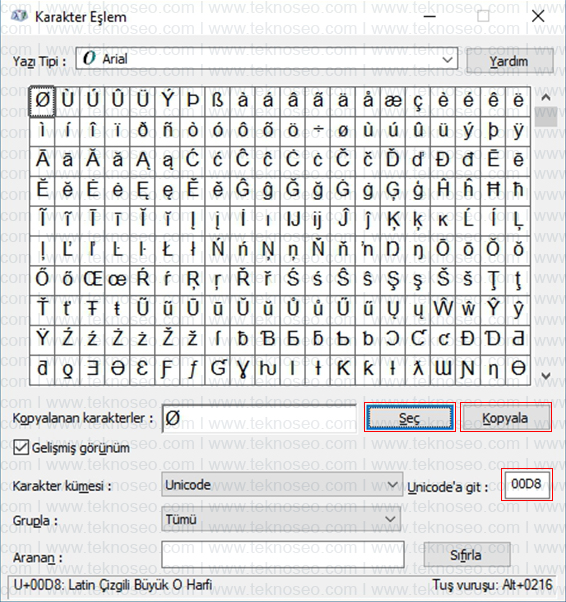The width and height of the screenshot is (566, 602).
Task: Focus the Aranan search field
Action: pos(283,554)
